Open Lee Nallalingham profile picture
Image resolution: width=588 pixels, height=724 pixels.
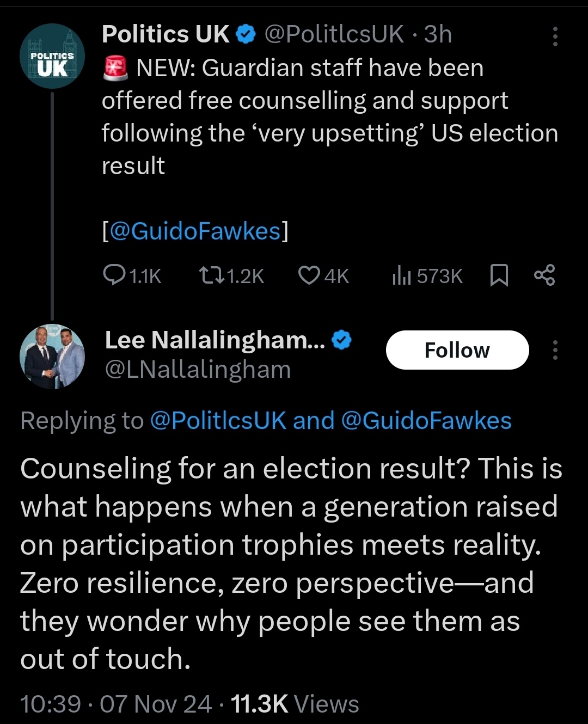coord(52,356)
